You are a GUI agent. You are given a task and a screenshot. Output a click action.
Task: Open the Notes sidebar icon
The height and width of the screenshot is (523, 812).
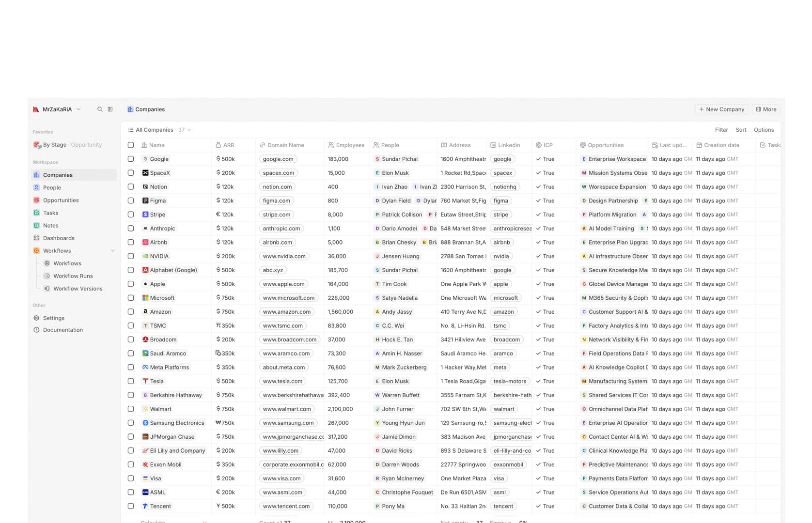tap(36, 225)
